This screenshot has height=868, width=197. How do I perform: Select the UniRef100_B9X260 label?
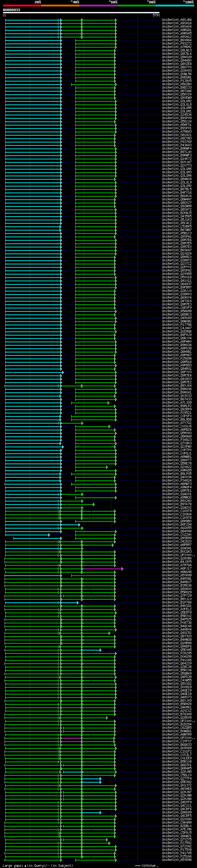177,501
